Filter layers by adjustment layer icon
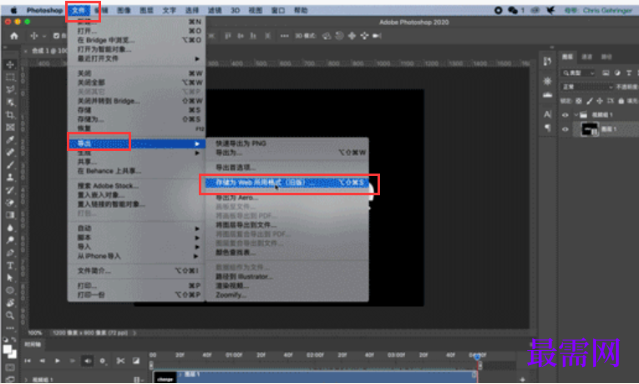The width and height of the screenshot is (639, 384). 617,73
